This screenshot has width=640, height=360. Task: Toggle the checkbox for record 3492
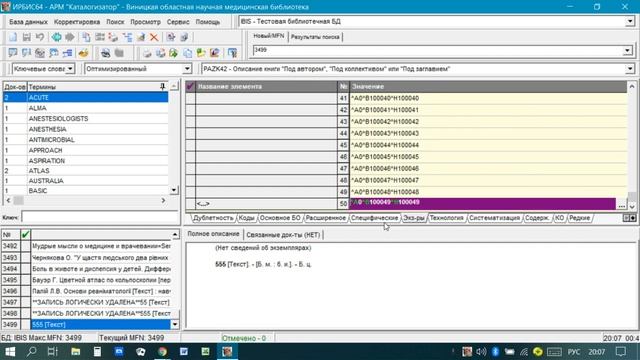[x=25, y=246]
